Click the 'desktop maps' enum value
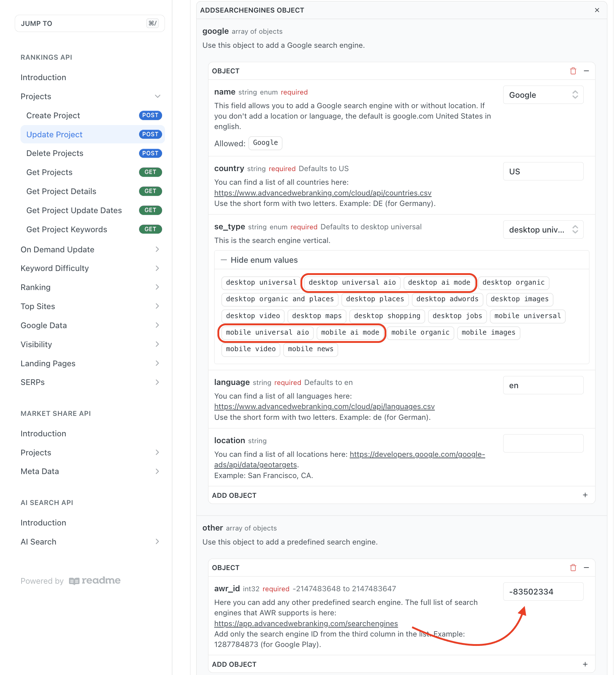The image size is (616, 675). (x=317, y=316)
